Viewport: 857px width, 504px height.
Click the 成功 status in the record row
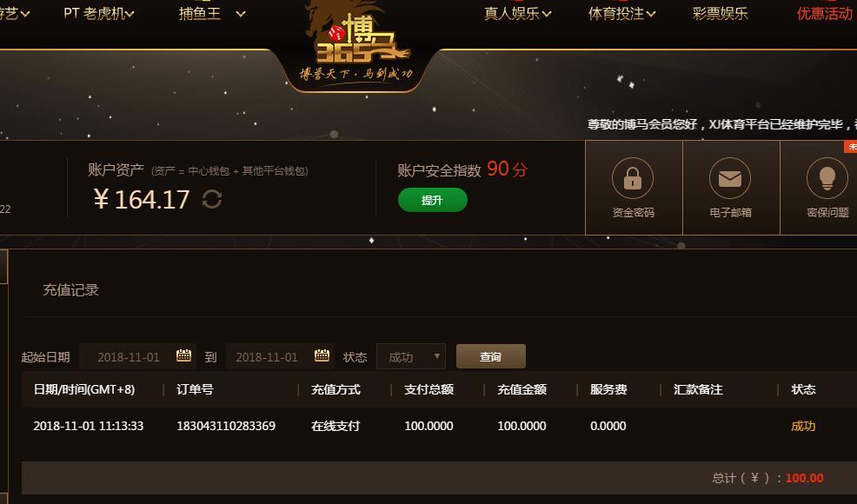(x=803, y=426)
